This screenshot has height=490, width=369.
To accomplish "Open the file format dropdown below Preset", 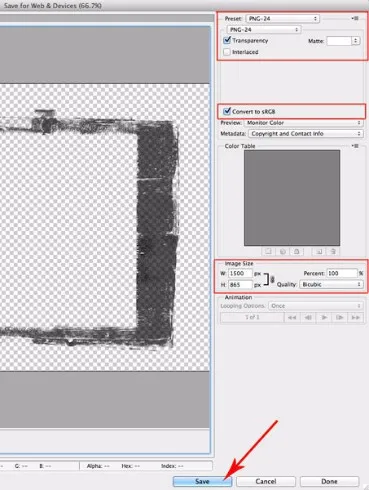I will [x=264, y=30].
